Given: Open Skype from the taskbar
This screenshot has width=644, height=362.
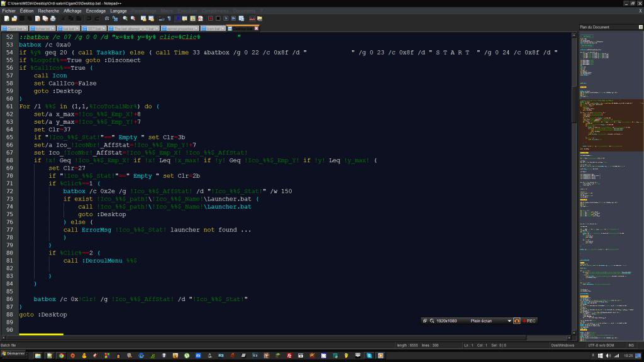Looking at the screenshot, I should (369, 356).
